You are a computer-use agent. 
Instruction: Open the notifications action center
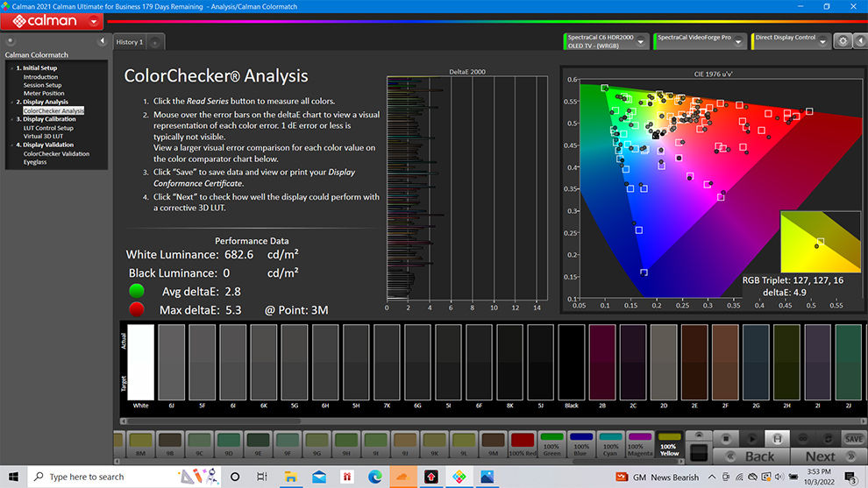850,477
